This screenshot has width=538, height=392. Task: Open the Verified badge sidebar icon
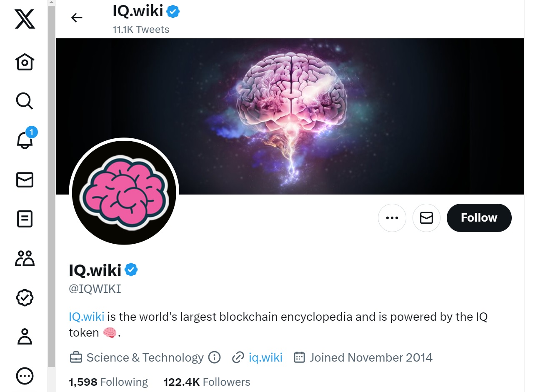tap(25, 297)
